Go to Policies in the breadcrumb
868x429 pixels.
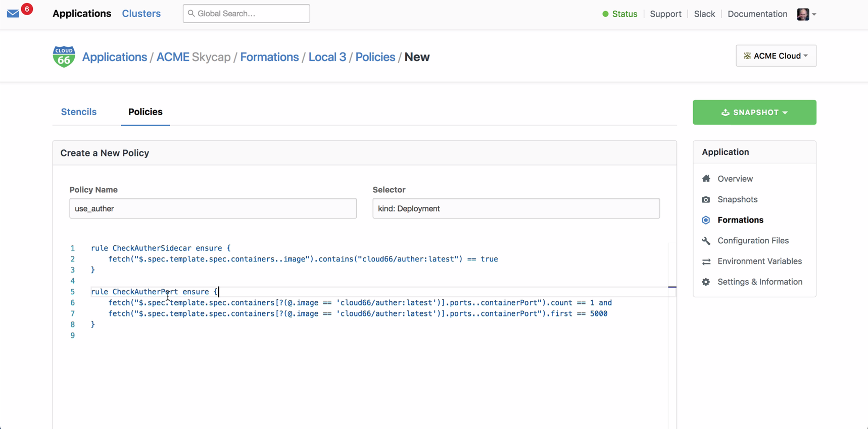coord(375,57)
